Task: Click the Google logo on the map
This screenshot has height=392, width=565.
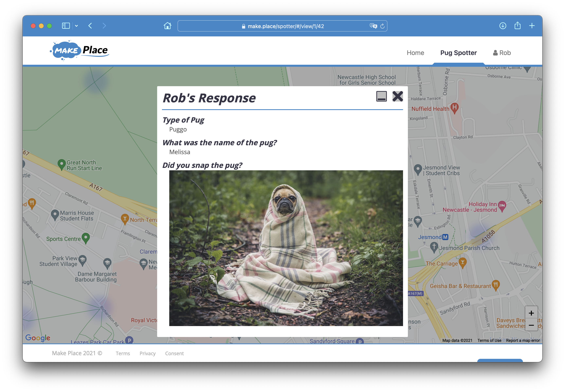Action: click(38, 338)
